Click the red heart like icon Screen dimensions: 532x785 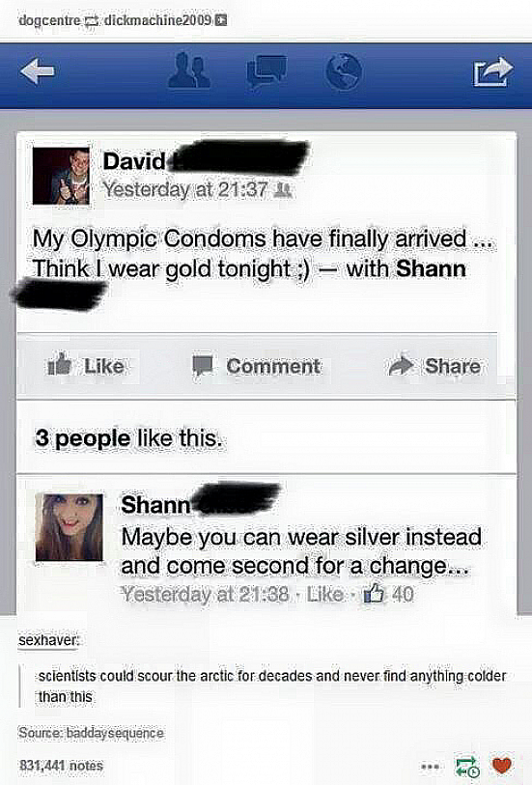coord(502,765)
